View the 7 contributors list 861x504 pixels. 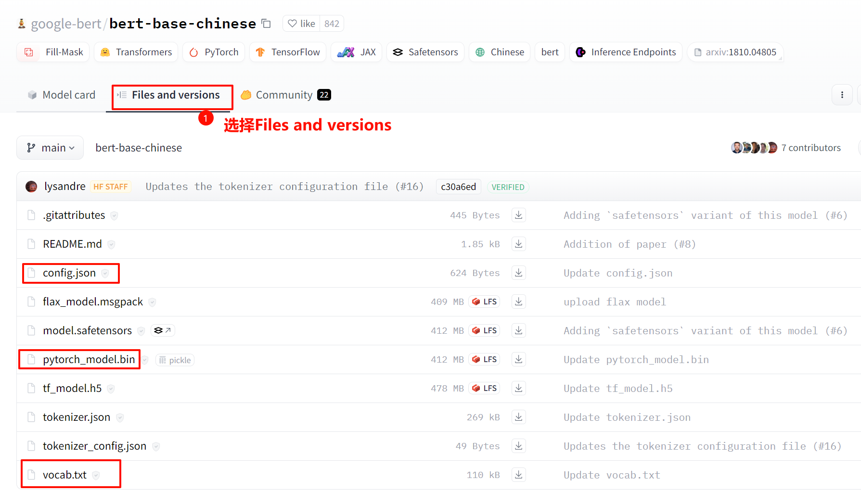point(786,148)
